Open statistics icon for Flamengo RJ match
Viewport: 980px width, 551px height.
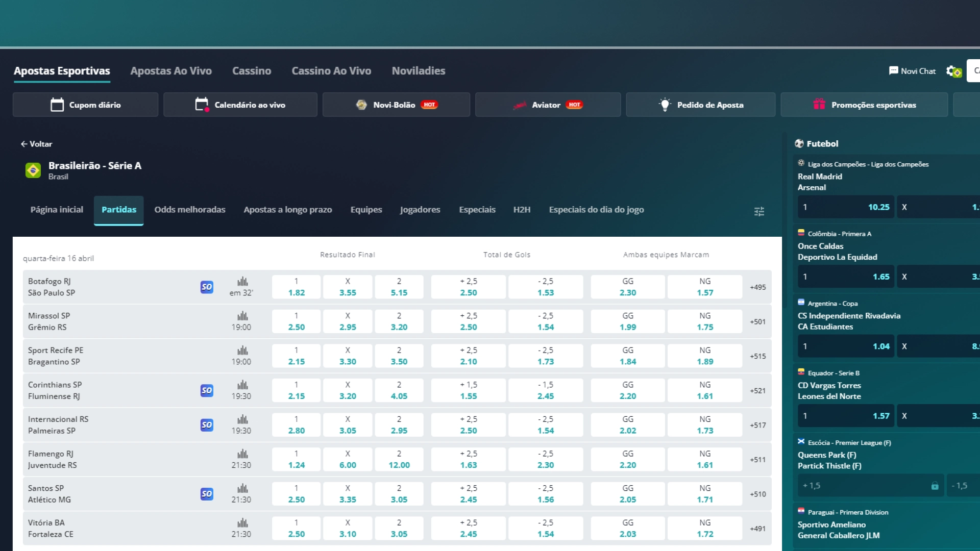click(242, 454)
